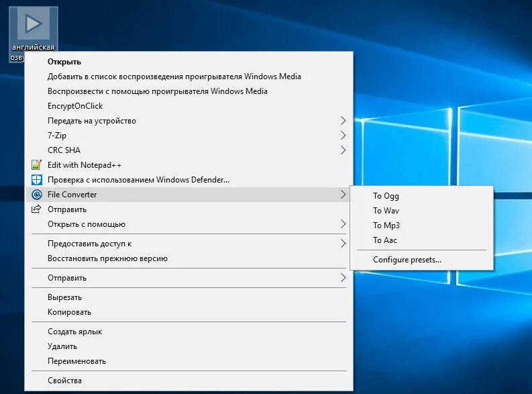This screenshot has width=532, height=394.
Task: Open Передать на устройство submenu
Action: [189, 120]
